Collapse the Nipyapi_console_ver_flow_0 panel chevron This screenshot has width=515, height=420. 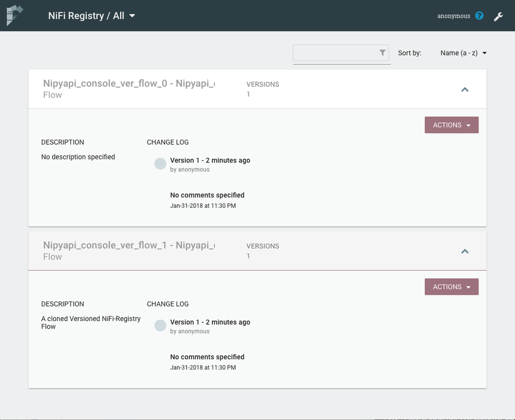click(x=464, y=90)
